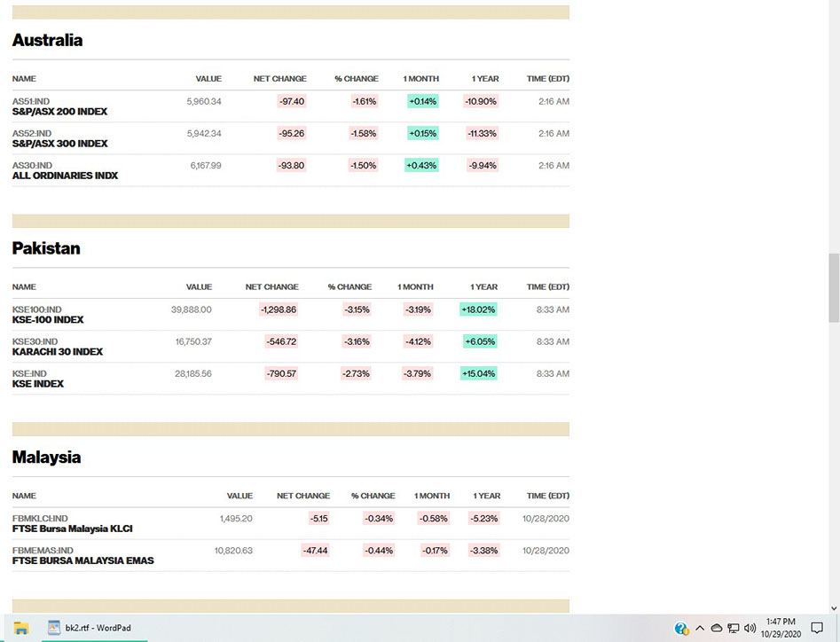This screenshot has width=840, height=642.
Task: Open the network status tray icon
Action: pyautogui.click(x=734, y=628)
